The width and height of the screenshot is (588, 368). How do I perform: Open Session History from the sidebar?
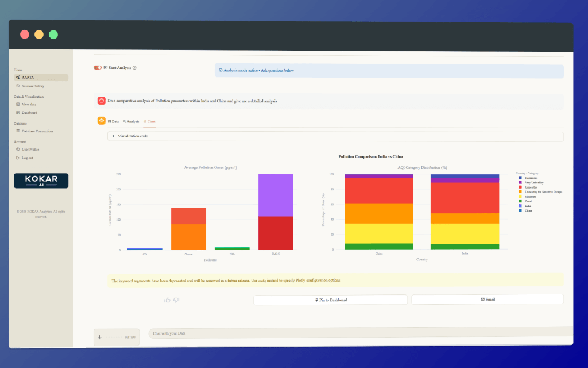point(33,86)
